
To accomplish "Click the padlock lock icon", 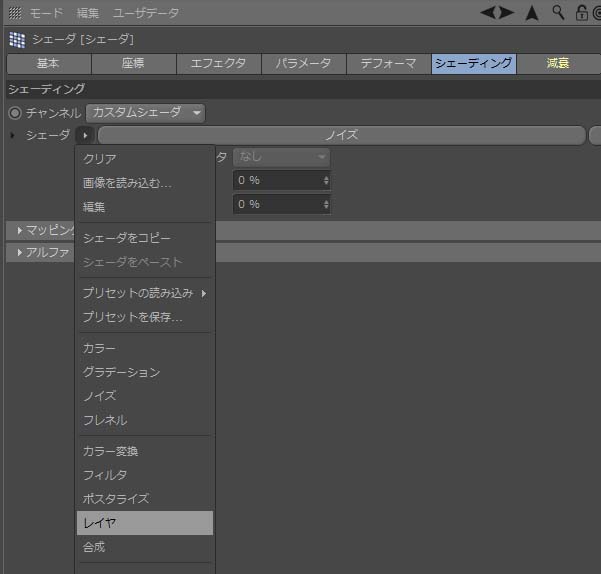I will (581, 12).
